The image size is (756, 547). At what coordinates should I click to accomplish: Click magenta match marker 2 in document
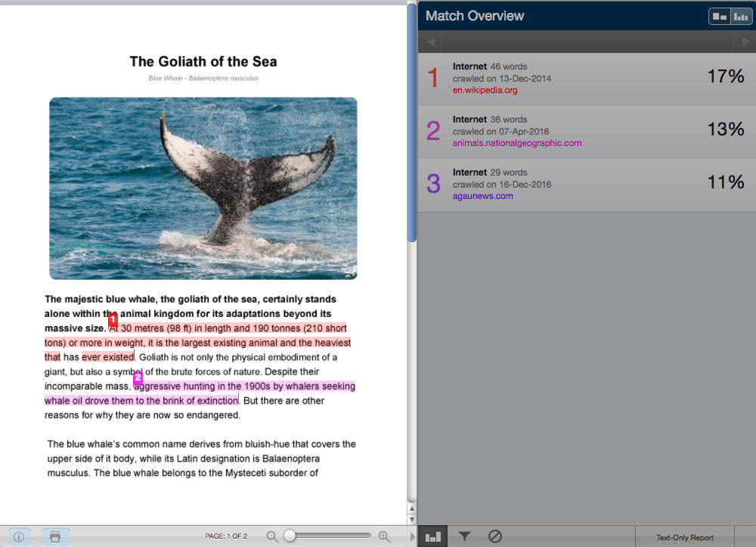pos(138,378)
